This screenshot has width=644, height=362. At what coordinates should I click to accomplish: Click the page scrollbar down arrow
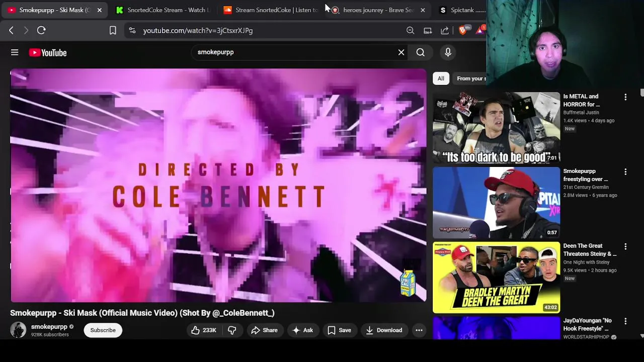[641, 335]
